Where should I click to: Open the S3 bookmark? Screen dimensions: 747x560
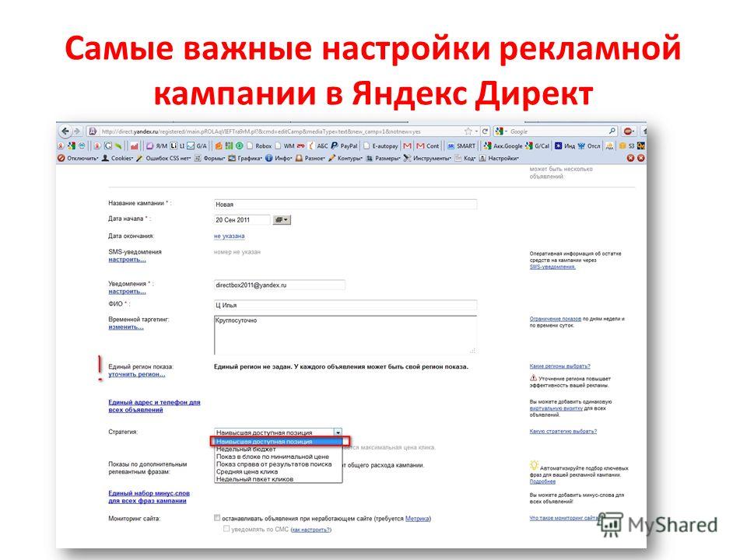point(627,145)
